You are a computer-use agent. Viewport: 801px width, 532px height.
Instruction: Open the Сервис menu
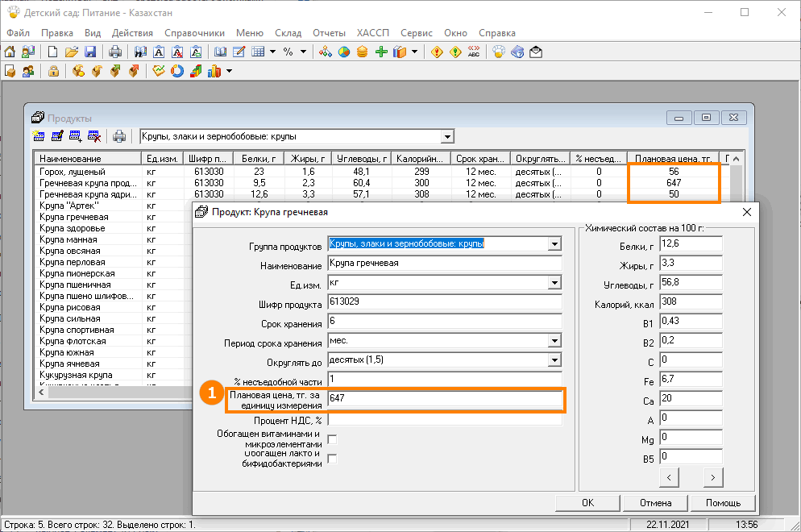pos(417,33)
